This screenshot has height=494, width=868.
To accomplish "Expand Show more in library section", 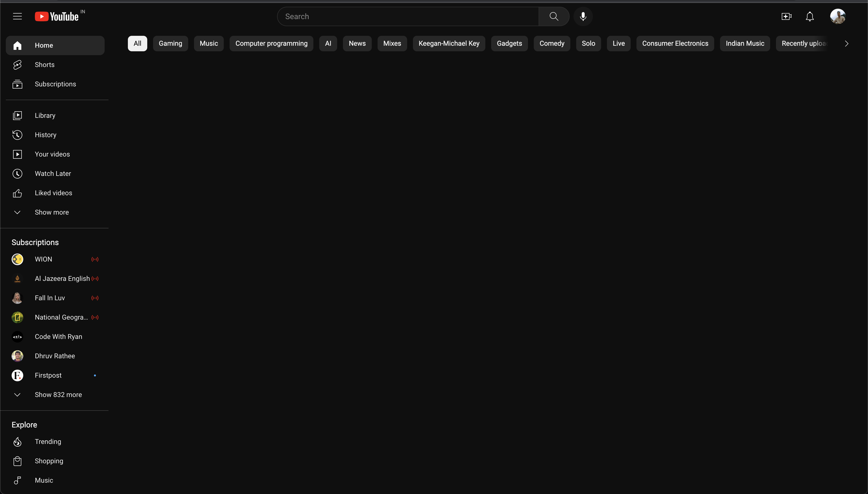I will point(52,212).
